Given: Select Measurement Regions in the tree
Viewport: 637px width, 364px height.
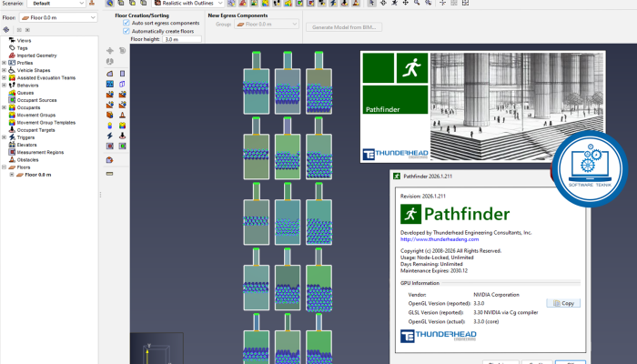Looking at the screenshot, I should click(x=40, y=152).
